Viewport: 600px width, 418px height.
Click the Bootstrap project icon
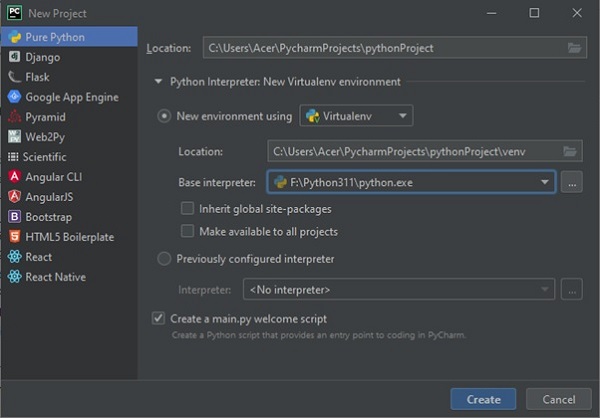(14, 217)
